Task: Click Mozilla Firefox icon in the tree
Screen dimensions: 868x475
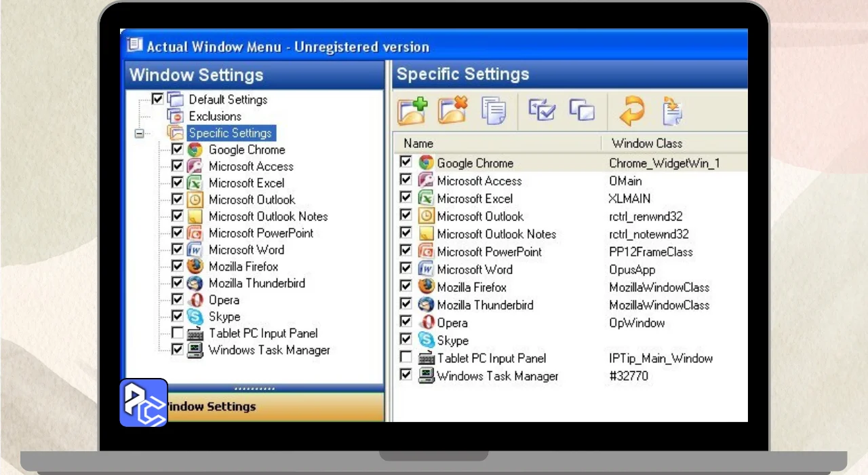Action: point(195,267)
